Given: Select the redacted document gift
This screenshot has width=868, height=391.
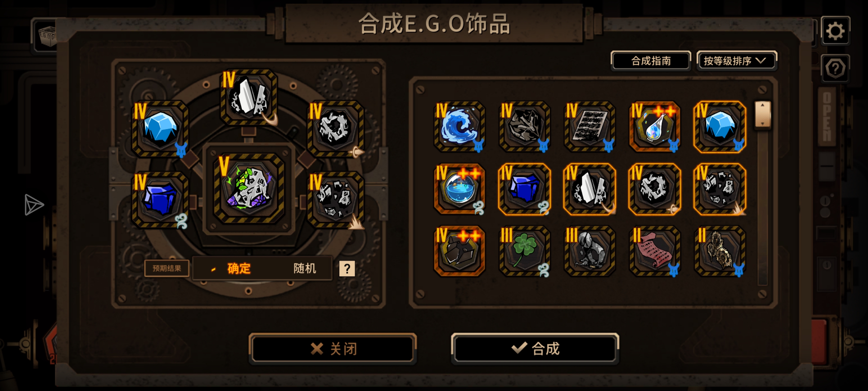Looking at the screenshot, I should (x=590, y=127).
